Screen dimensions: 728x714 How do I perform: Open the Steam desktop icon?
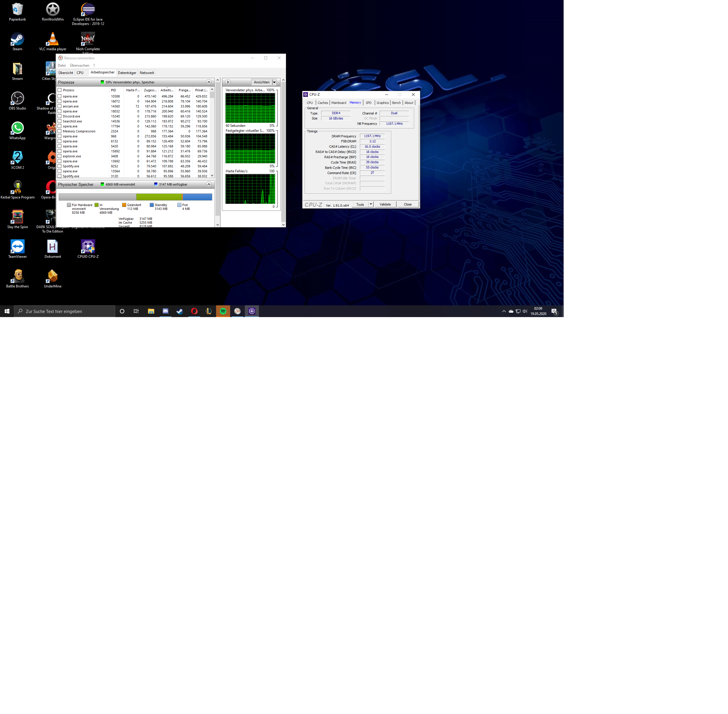[x=17, y=39]
